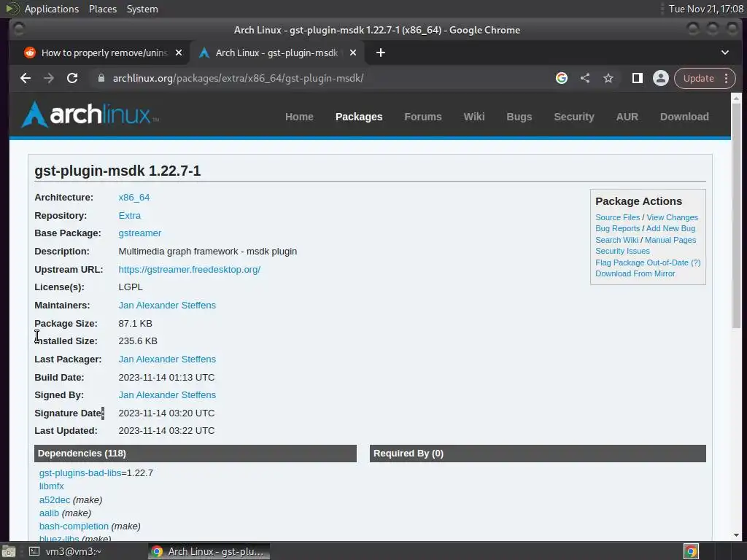Click the (?) help link beside Flag Package
Viewport: 747px width, 560px height.
point(695,262)
